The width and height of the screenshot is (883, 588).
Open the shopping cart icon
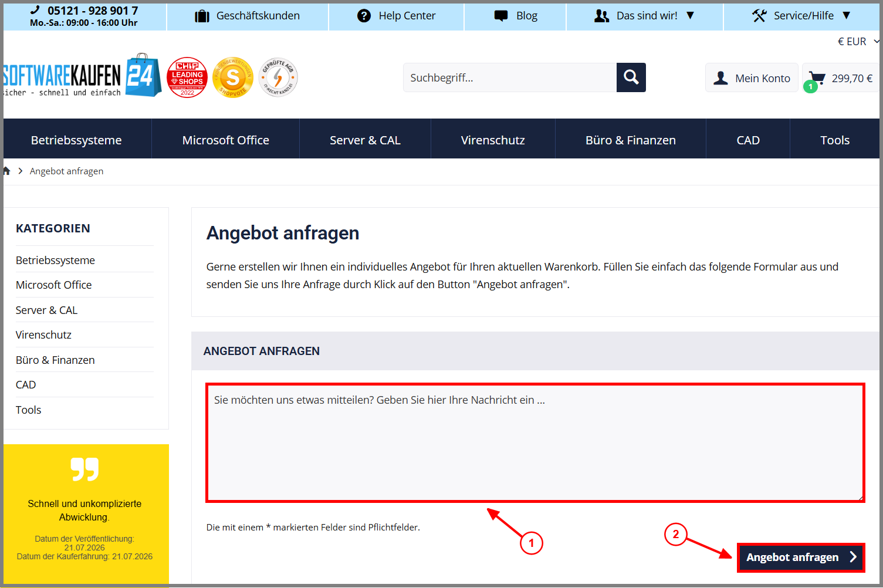817,77
